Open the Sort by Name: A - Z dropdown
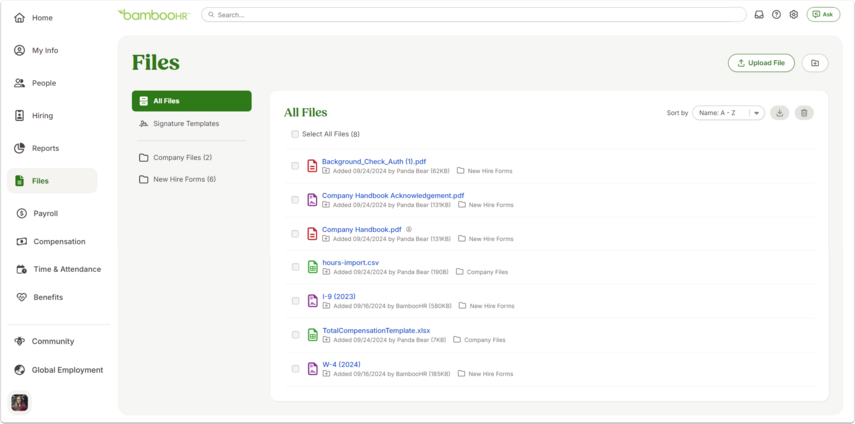Screen dimensions: 855x424 [728, 113]
